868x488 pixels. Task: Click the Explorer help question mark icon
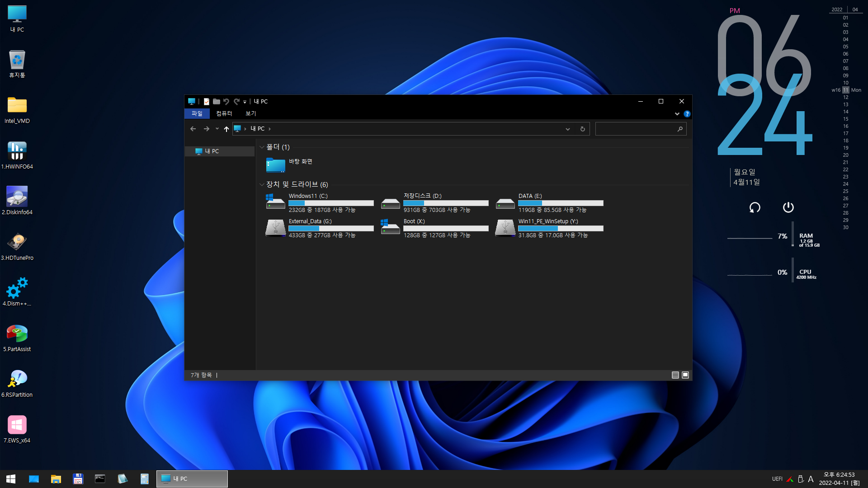[687, 114]
